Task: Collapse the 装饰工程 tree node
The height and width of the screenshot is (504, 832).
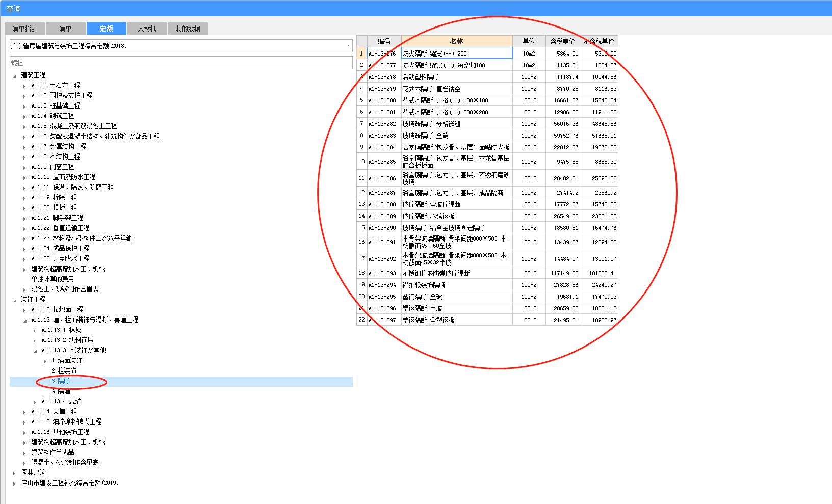Action: (x=14, y=300)
